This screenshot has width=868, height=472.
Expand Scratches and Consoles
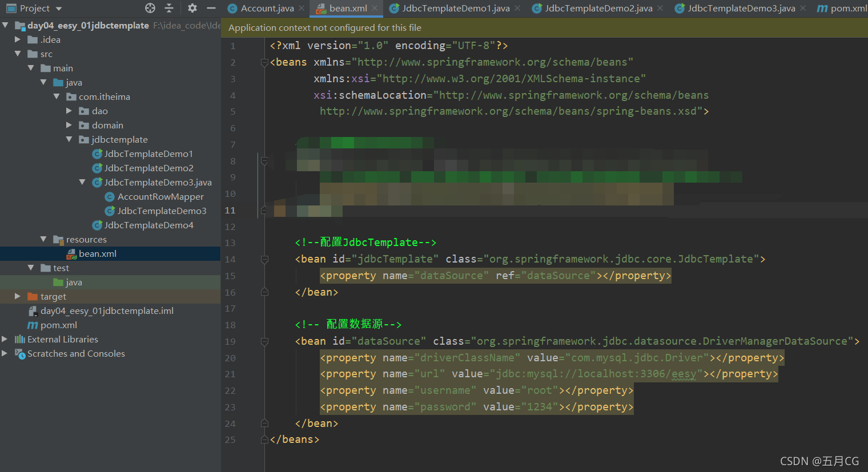tap(5, 353)
